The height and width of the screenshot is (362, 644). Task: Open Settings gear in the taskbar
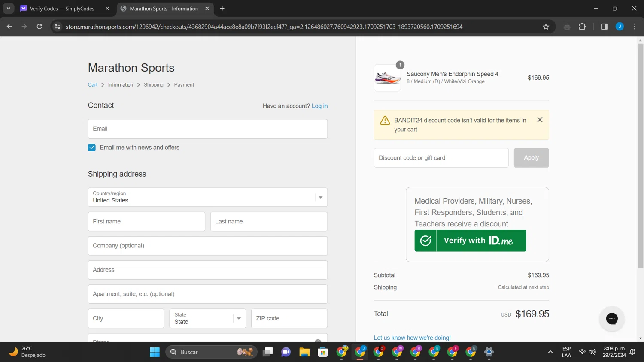click(489, 352)
